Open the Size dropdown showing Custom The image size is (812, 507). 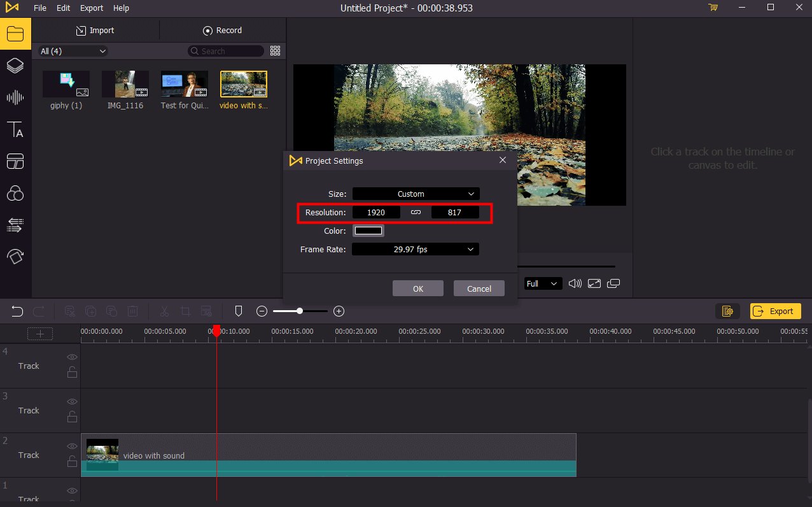[x=416, y=194]
